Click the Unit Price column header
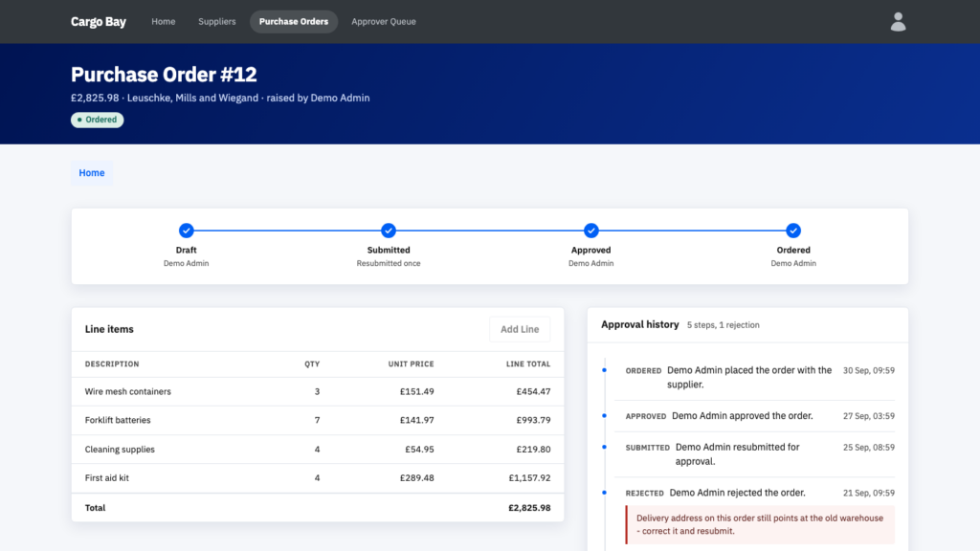 click(411, 364)
